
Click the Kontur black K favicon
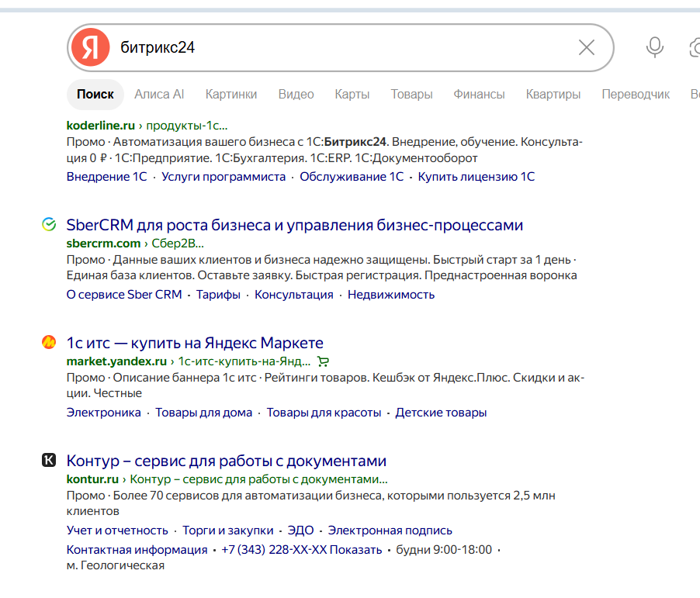click(x=49, y=460)
